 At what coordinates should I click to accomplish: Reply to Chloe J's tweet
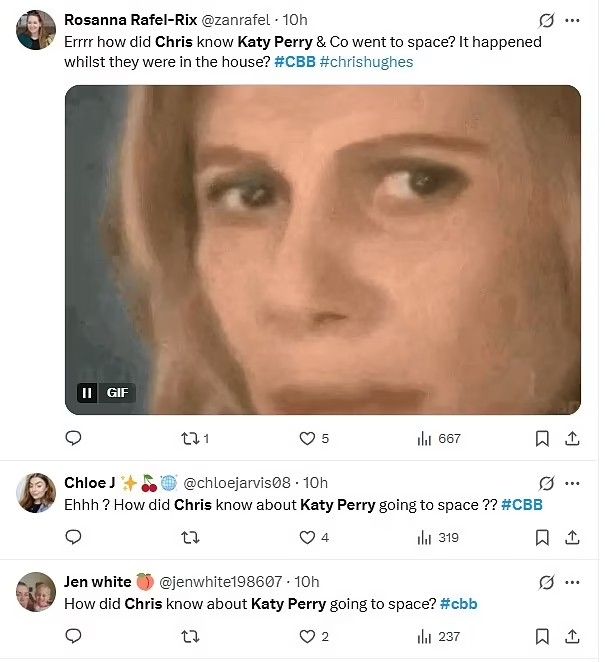click(x=73, y=537)
